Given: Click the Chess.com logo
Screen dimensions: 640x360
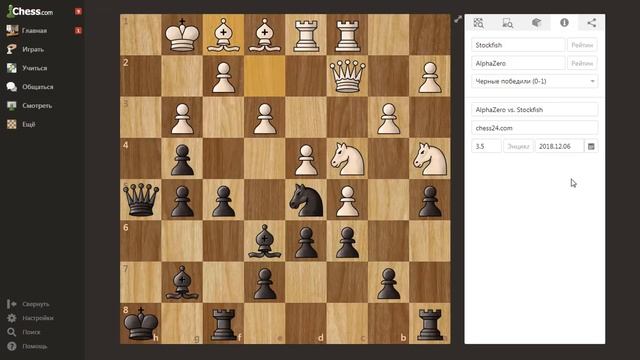Looking at the screenshot, I should 30,11.
